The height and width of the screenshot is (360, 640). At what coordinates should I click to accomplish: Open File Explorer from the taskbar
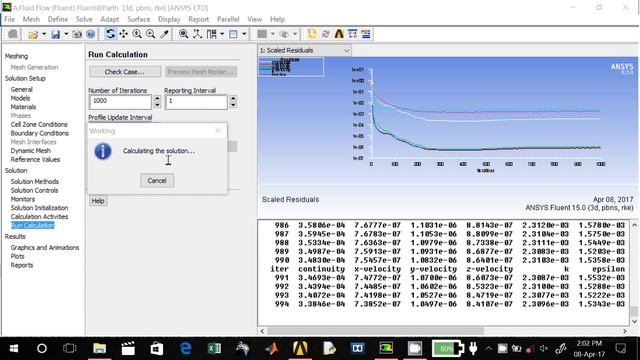[x=99, y=348]
